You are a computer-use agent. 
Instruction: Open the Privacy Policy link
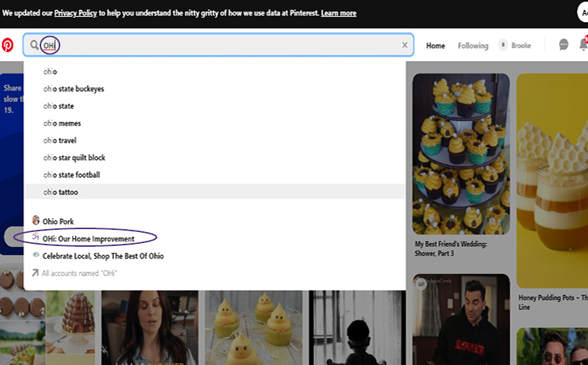[x=76, y=13]
